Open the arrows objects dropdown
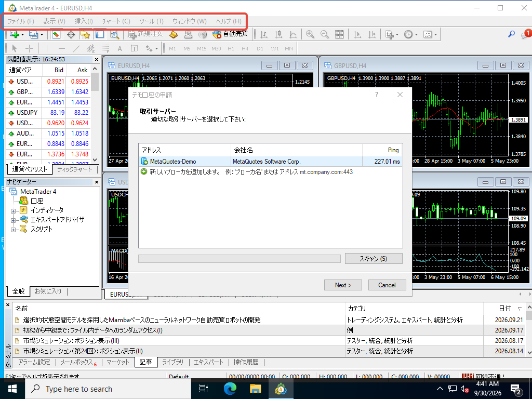 click(156, 49)
